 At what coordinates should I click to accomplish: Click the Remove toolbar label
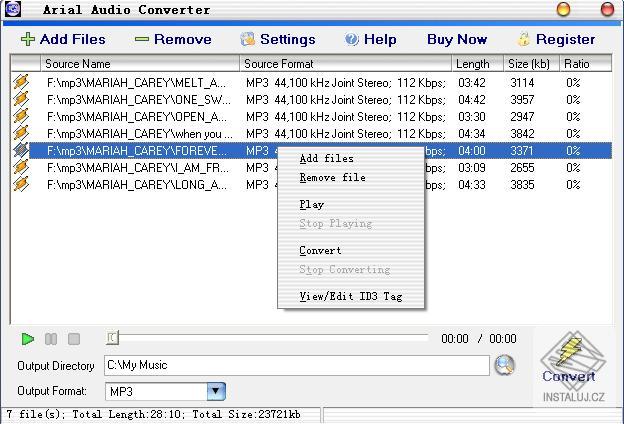tap(183, 39)
